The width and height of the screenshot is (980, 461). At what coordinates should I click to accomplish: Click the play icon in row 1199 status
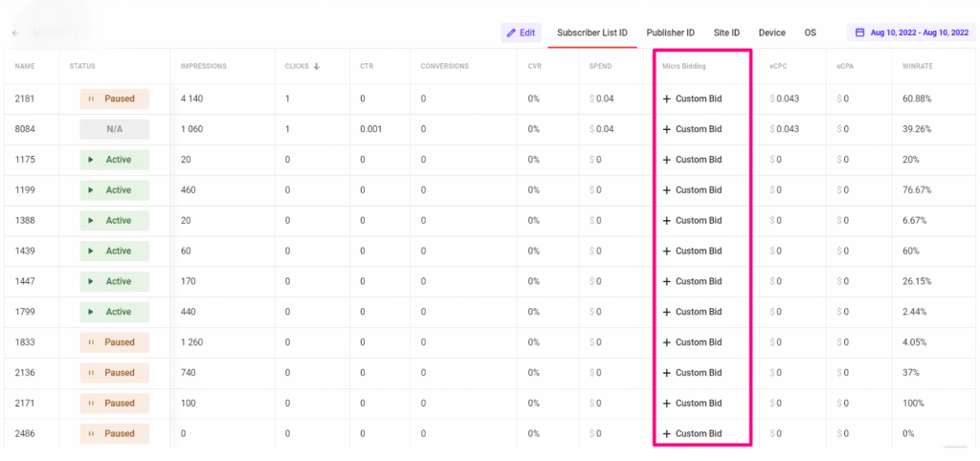(91, 190)
